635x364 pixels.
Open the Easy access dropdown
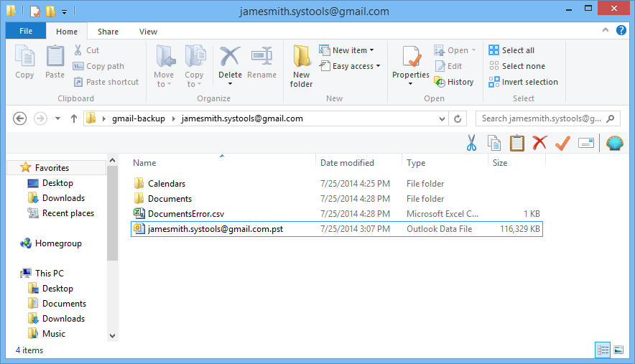(x=351, y=66)
